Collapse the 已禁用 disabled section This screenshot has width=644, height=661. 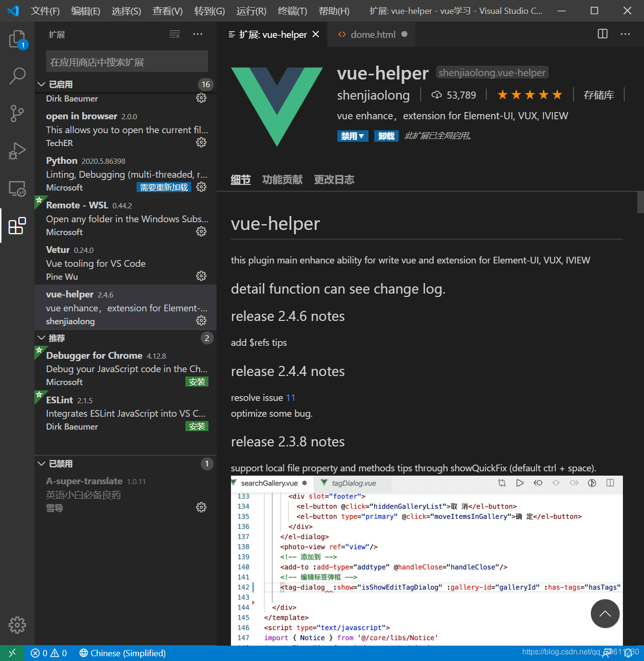pyautogui.click(x=125, y=464)
